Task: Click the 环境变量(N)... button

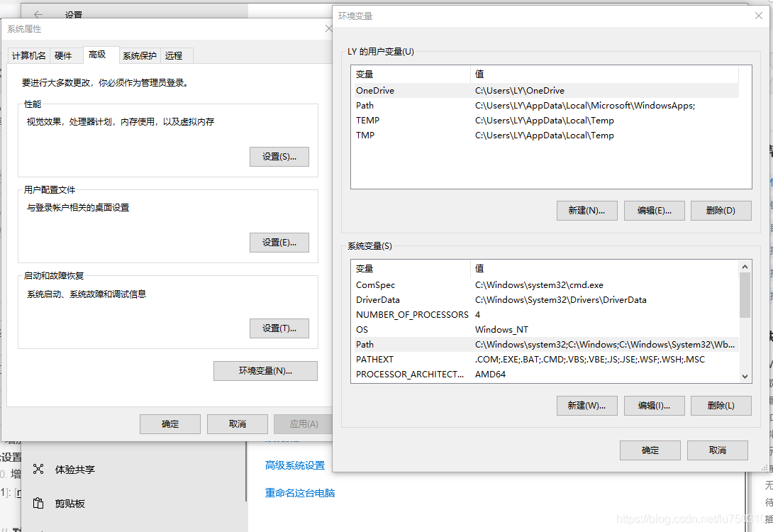Action: pos(265,371)
